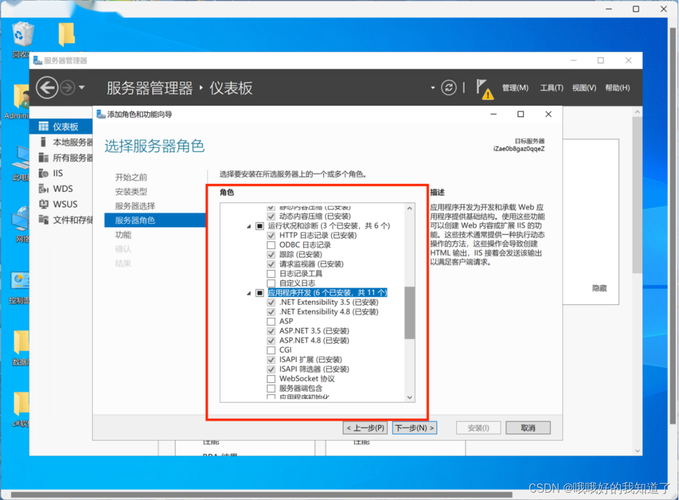Viewport: 679px width, 500px height.
Task: Collapse the 运行状况和诊断 tree node
Action: [x=249, y=226]
